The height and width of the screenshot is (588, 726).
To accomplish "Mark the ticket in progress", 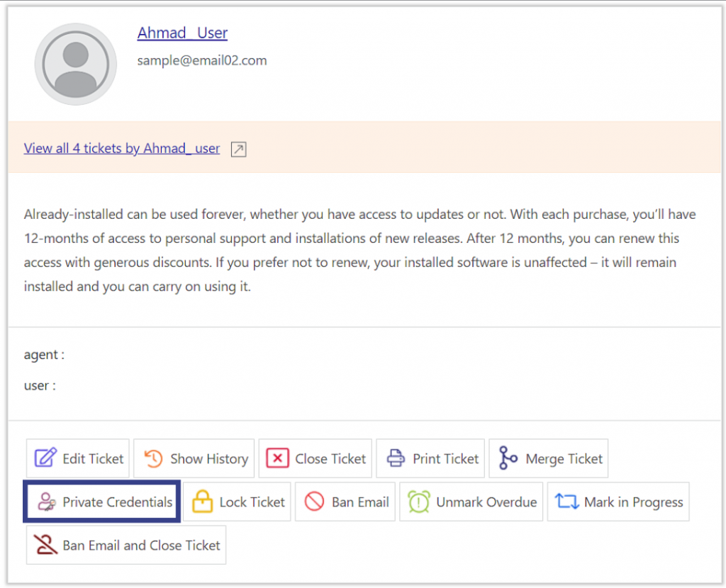I will (618, 502).
